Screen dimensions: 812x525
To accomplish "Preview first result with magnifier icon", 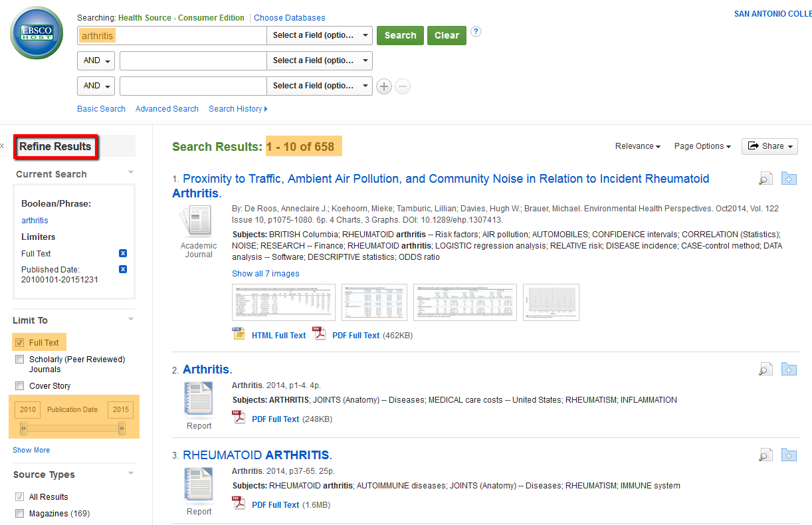I will pos(765,178).
